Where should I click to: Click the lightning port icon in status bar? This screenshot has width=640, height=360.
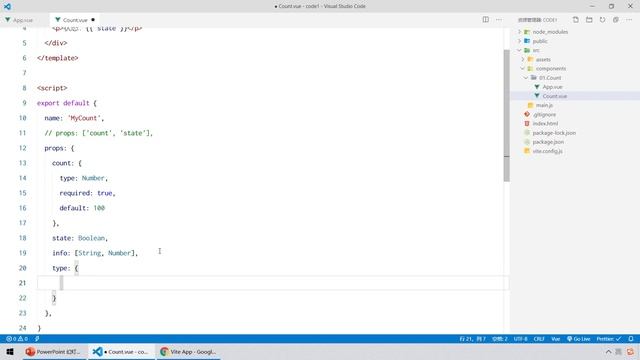(37, 339)
